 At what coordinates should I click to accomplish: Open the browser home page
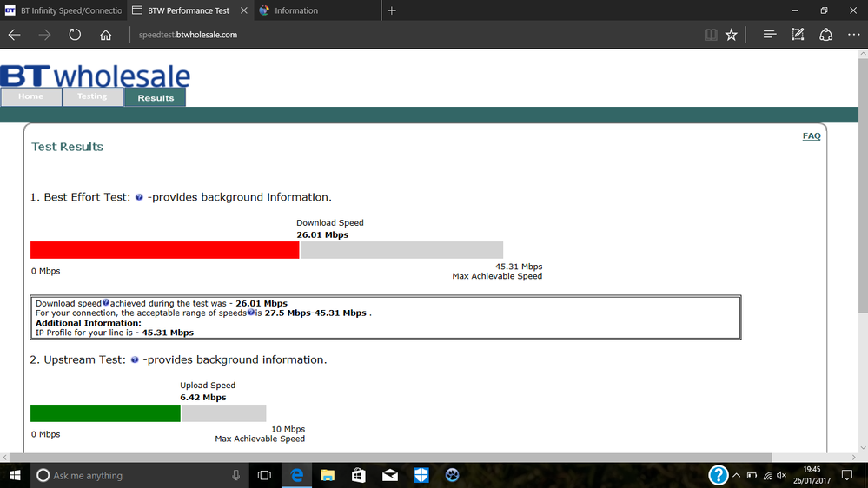coord(105,35)
